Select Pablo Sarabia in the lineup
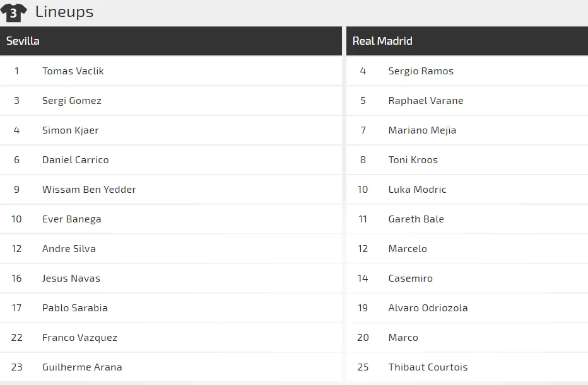 point(74,308)
